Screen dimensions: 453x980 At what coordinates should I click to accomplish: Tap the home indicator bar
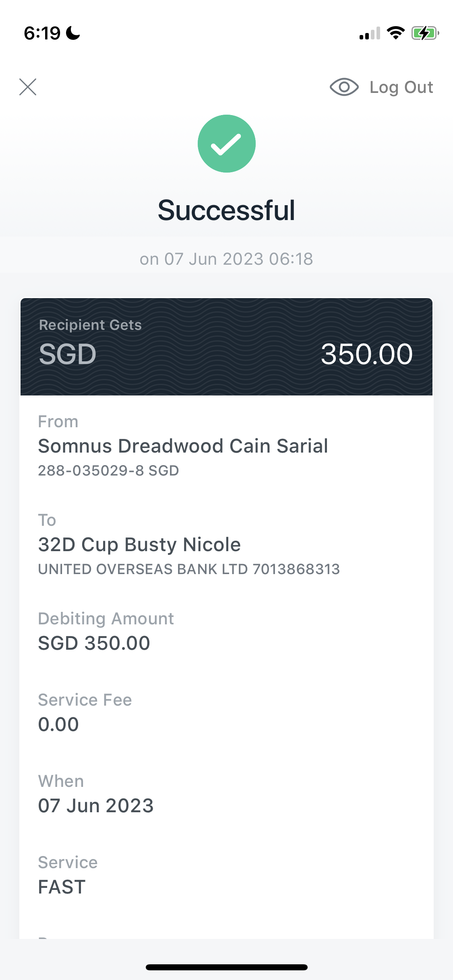pos(227,967)
